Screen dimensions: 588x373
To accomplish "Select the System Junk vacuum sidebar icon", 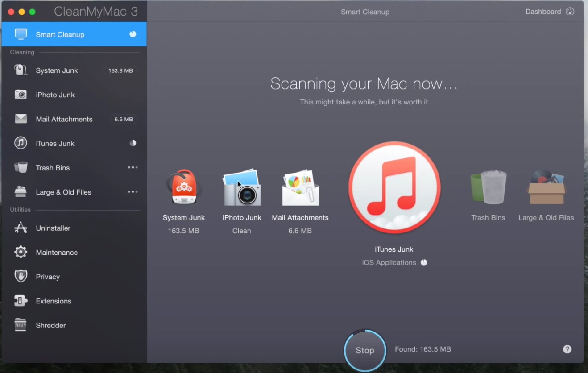I will (21, 70).
